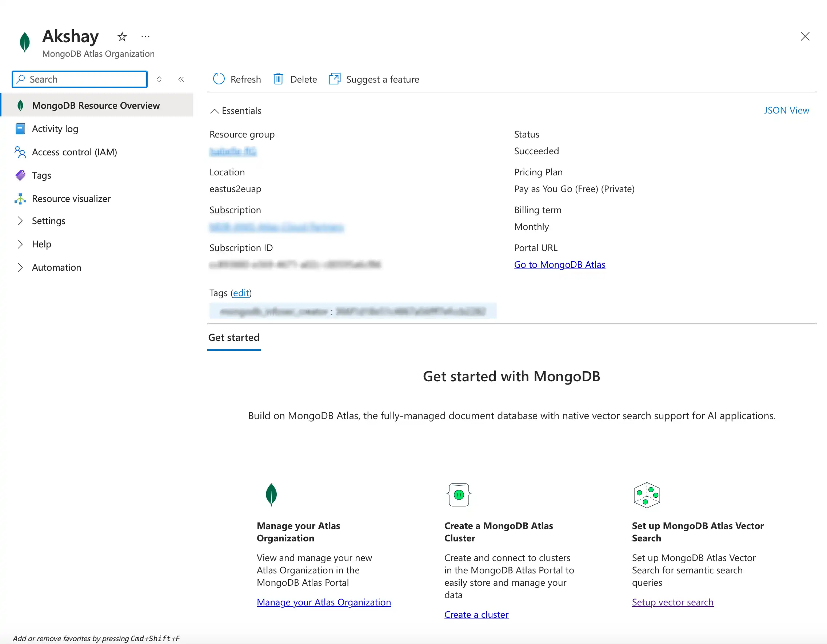Open the Resource visualizer
Image resolution: width=827 pixels, height=644 pixels.
click(x=71, y=198)
